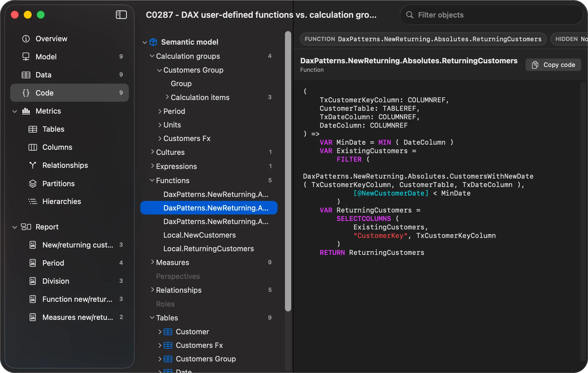Click the Function new/retur... page icon
Image resolution: width=588 pixels, height=373 pixels.
33,299
